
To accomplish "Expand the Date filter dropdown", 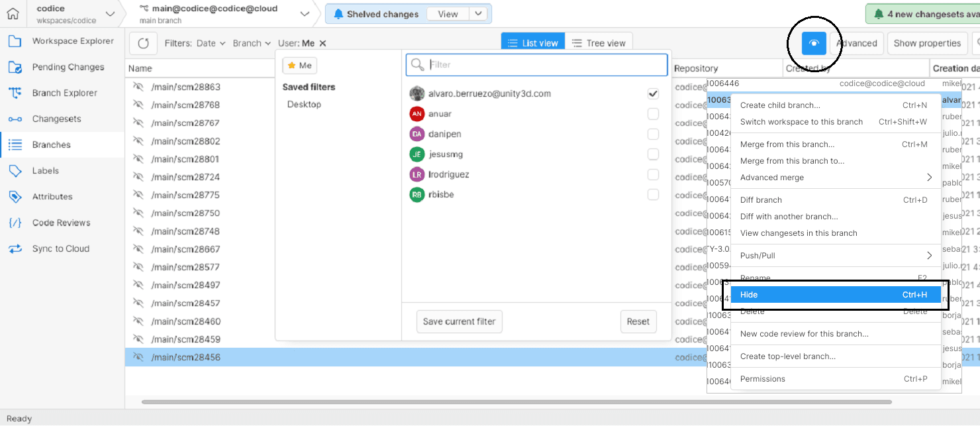I will pyautogui.click(x=212, y=44).
